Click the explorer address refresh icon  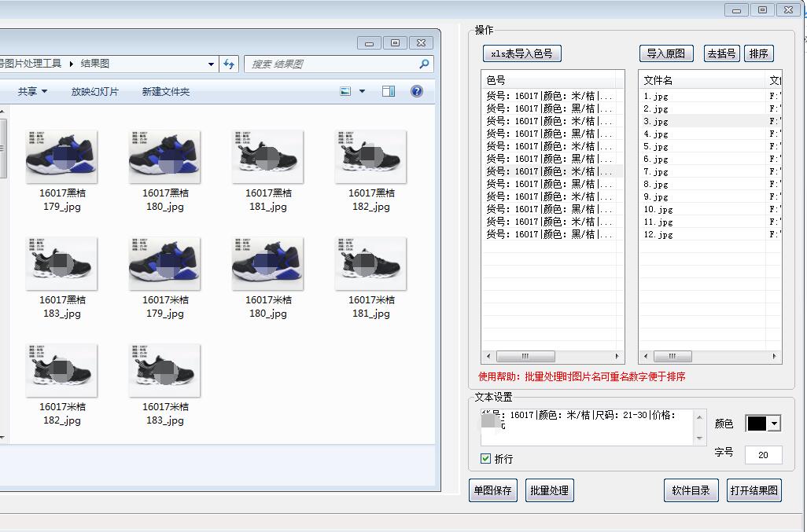(x=229, y=64)
